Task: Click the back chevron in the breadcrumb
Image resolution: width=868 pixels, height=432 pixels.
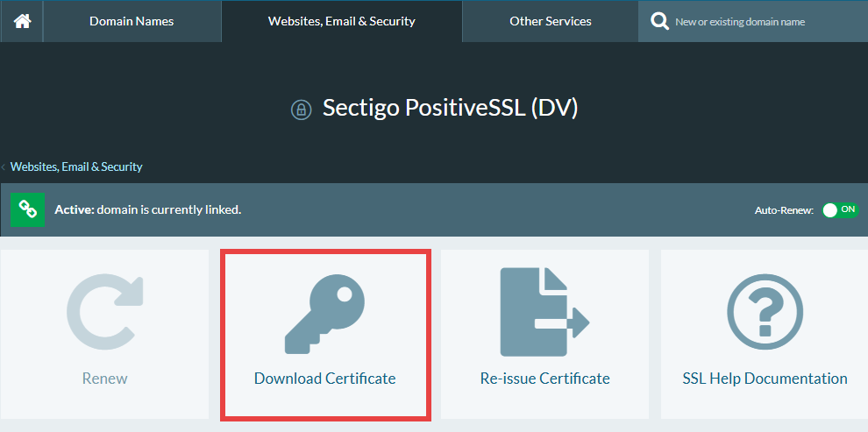Action: [4, 166]
